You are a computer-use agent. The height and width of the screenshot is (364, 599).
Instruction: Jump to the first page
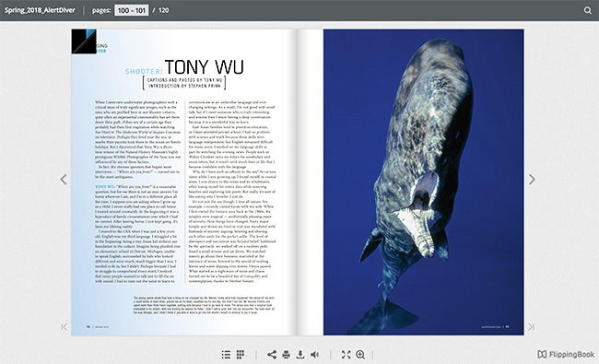(65, 326)
